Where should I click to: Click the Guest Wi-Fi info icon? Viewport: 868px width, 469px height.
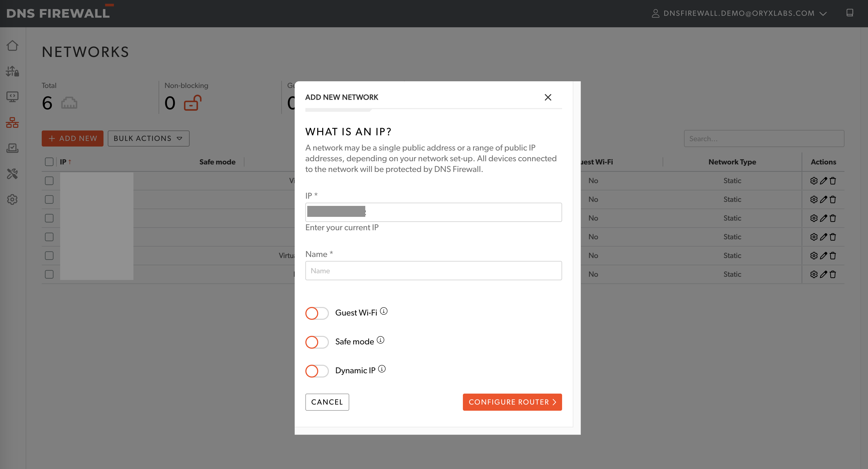[x=383, y=311]
